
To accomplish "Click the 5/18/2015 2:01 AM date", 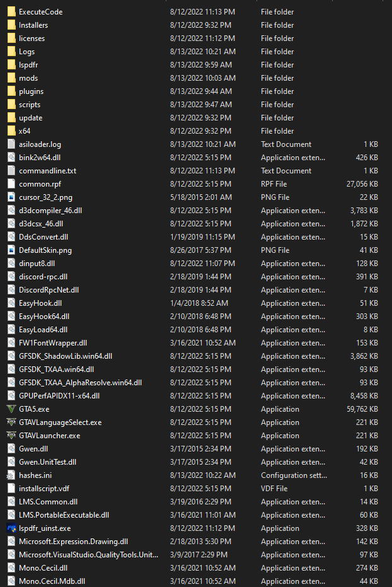I will click(x=201, y=197).
